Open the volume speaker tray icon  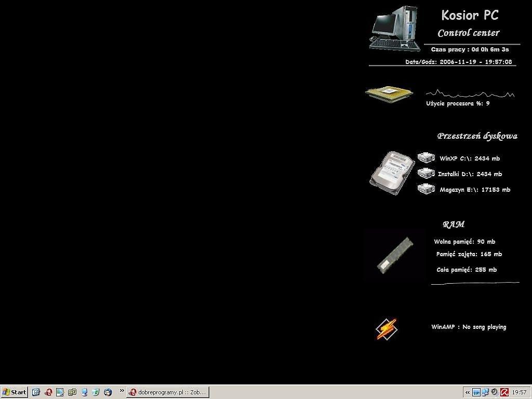pyautogui.click(x=495, y=392)
